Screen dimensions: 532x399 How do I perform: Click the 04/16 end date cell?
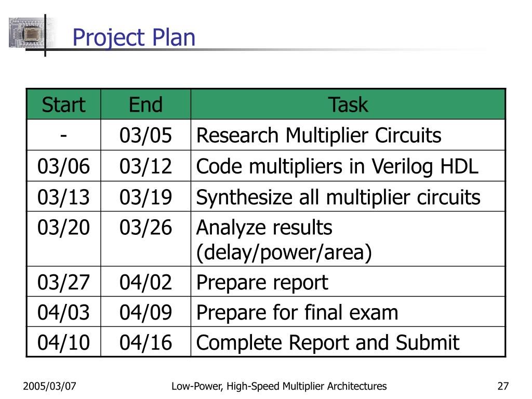[x=145, y=342]
